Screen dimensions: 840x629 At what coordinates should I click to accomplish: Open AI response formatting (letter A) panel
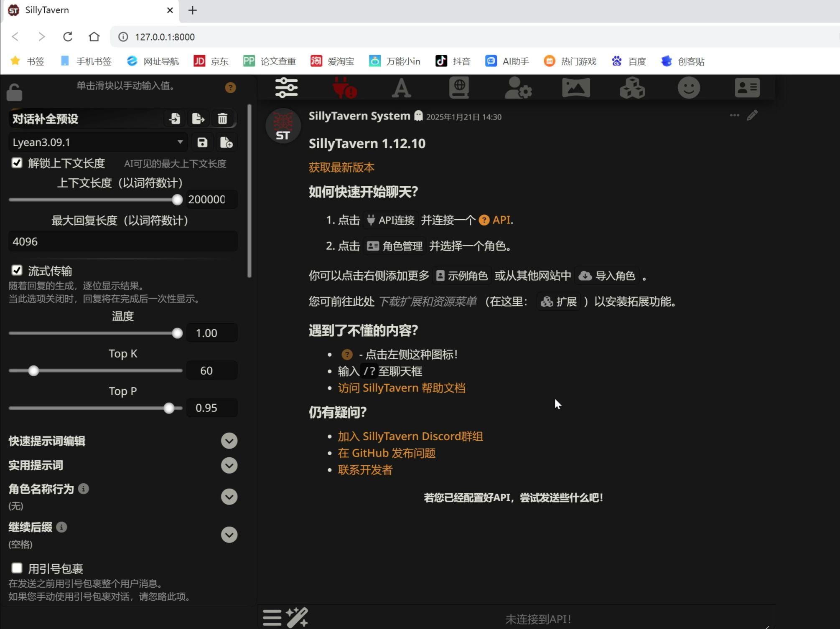tap(401, 88)
